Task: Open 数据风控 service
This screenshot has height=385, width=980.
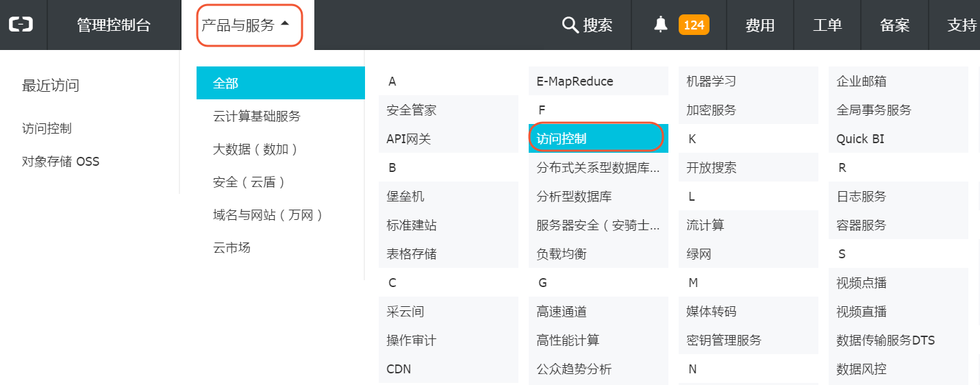Action: 899,369
